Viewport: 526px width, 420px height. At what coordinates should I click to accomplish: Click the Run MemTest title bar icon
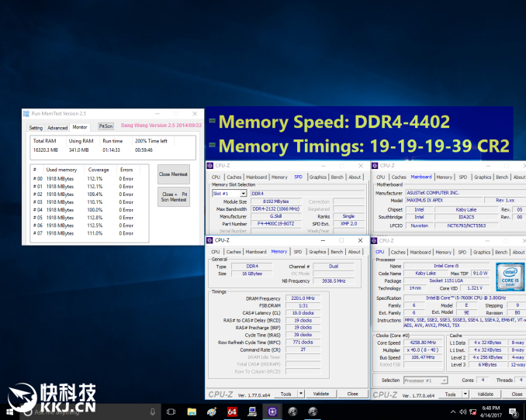point(27,114)
